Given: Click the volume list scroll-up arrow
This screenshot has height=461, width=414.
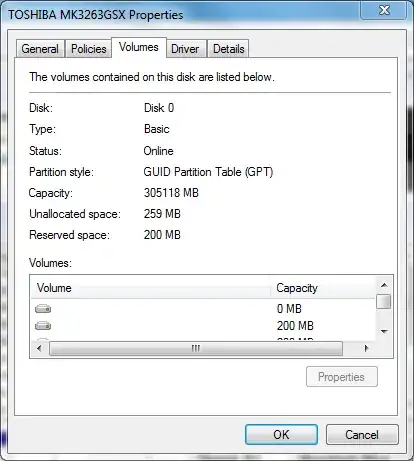Looking at the screenshot, I should point(384,285).
